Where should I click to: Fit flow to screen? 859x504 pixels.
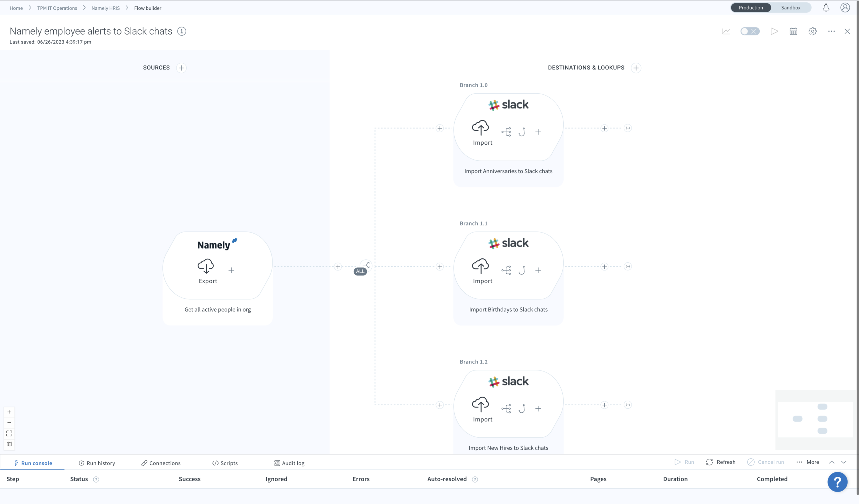click(9, 434)
